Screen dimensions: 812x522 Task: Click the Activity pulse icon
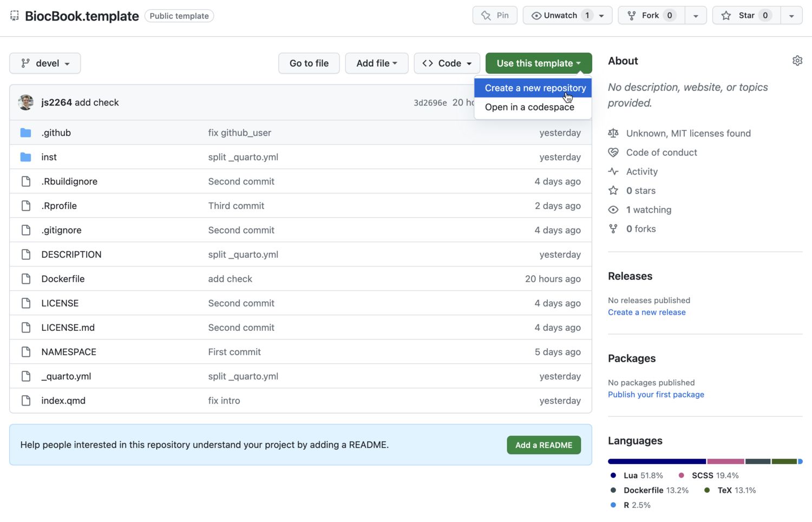(613, 172)
